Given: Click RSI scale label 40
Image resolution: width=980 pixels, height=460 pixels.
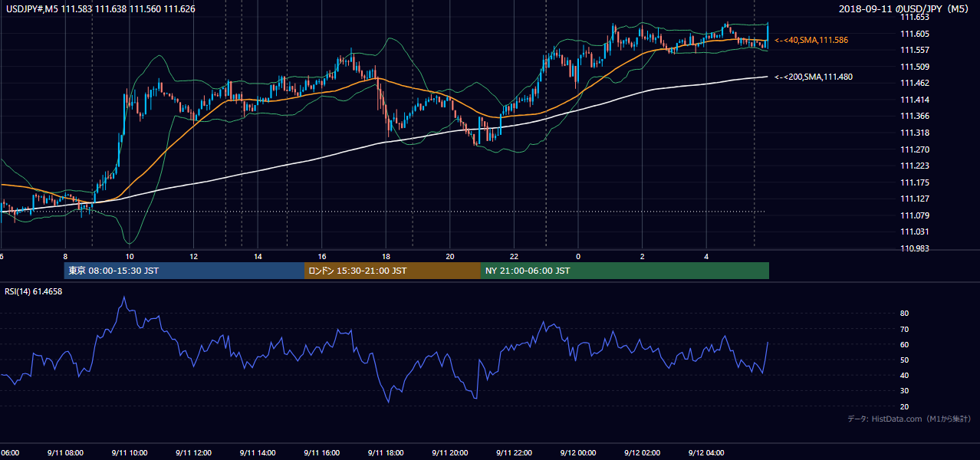Looking at the screenshot, I should pyautogui.click(x=905, y=376).
